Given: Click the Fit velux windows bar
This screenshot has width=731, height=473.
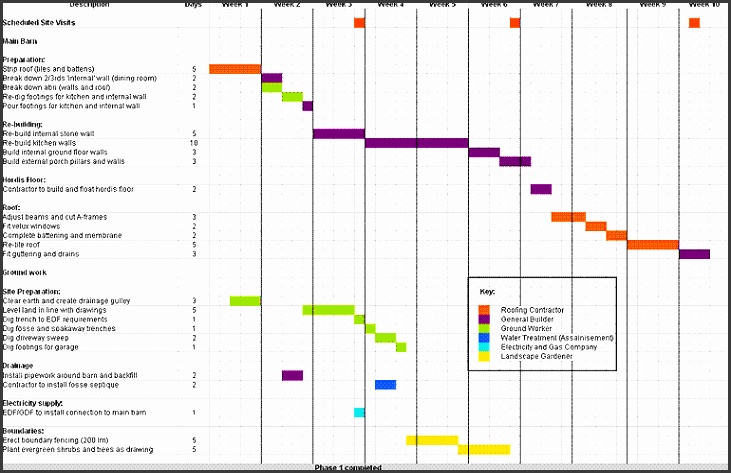Looking at the screenshot, I should pos(596,226).
